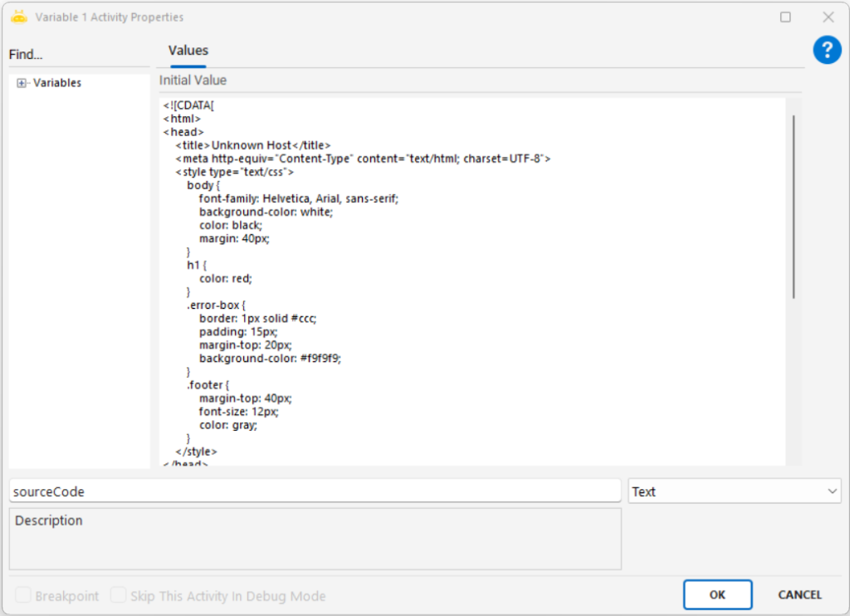Viewport: 850px width, 616px height.
Task: Enable the Breakpoint checkbox
Action: 23,595
